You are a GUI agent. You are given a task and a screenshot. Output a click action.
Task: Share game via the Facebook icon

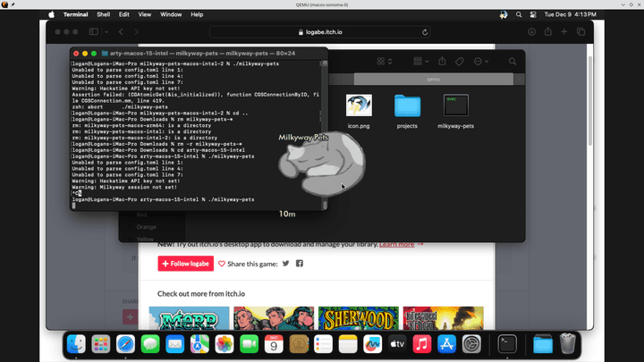pyautogui.click(x=300, y=264)
